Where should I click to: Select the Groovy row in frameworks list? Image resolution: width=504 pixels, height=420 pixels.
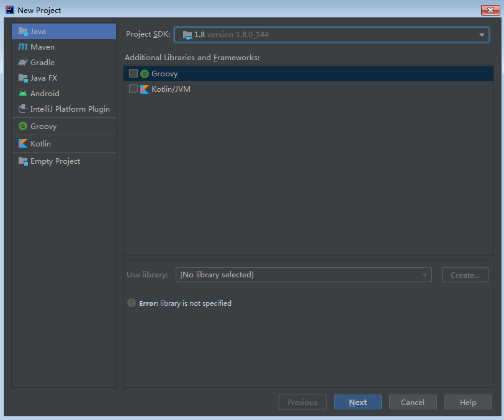coord(308,74)
